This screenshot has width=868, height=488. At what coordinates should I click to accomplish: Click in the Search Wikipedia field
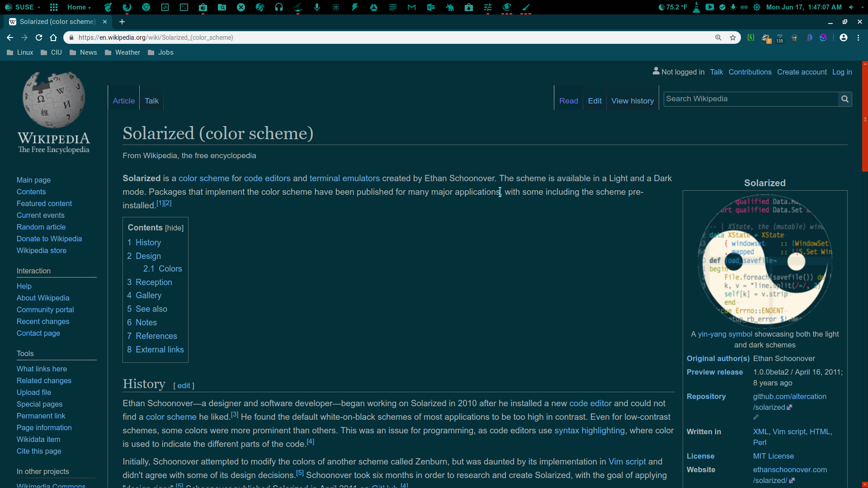click(x=750, y=99)
